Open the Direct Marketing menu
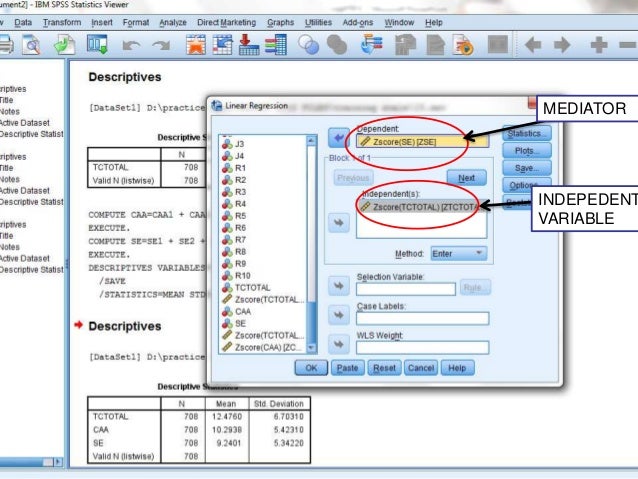The image size is (638, 479). point(227,22)
